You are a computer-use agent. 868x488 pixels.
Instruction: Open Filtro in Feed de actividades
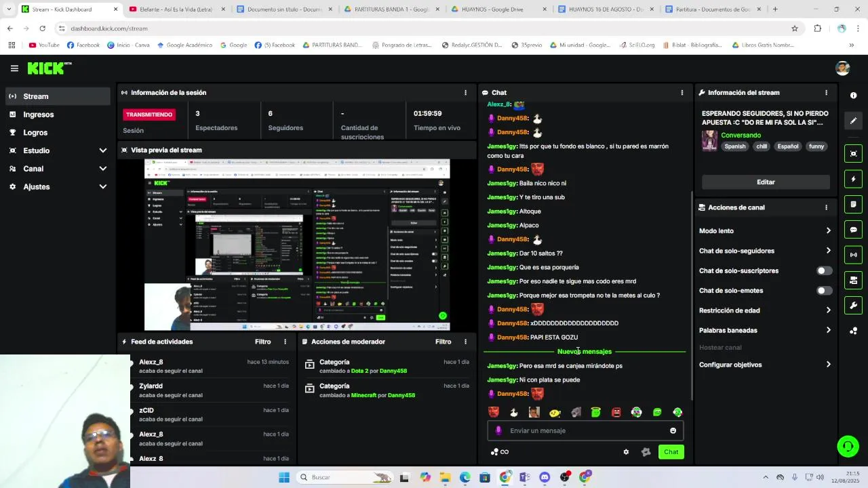pos(262,342)
